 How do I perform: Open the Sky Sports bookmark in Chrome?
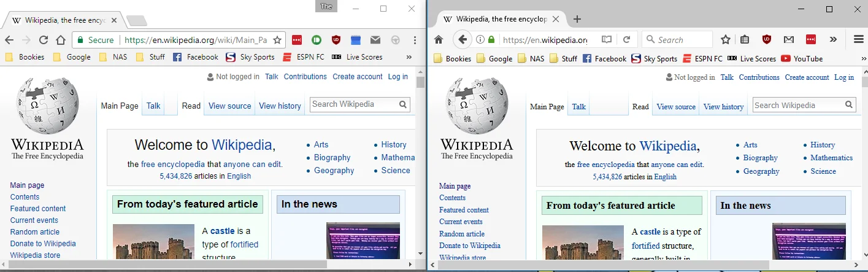(x=250, y=57)
